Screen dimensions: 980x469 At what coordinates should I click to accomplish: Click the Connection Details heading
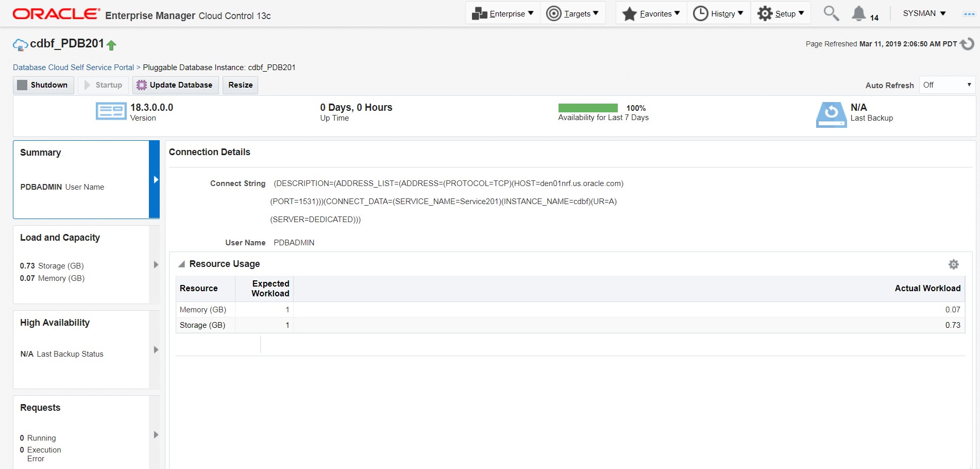[x=209, y=152]
